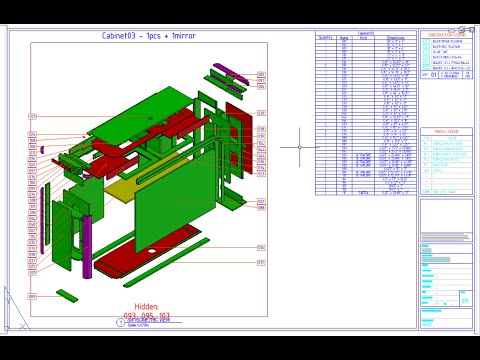Click the 'Quantity' column header in parts table
Image resolution: width=480 pixels, height=360 pixels.
coord(326,38)
